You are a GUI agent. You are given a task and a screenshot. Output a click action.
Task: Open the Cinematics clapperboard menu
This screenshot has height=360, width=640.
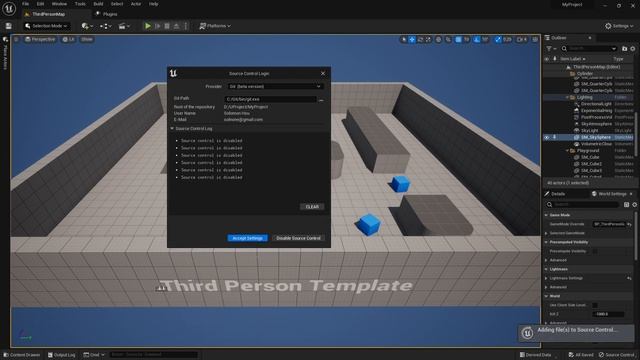[x=124, y=26]
